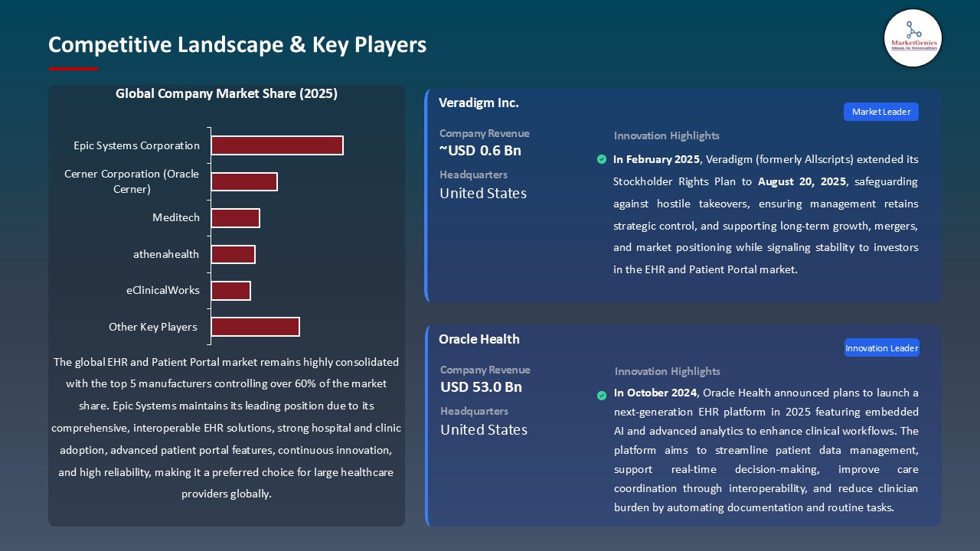This screenshot has width=980, height=551.
Task: Select the green checkmark beside Veradigm's February 2025 highlight
Action: pos(602,159)
